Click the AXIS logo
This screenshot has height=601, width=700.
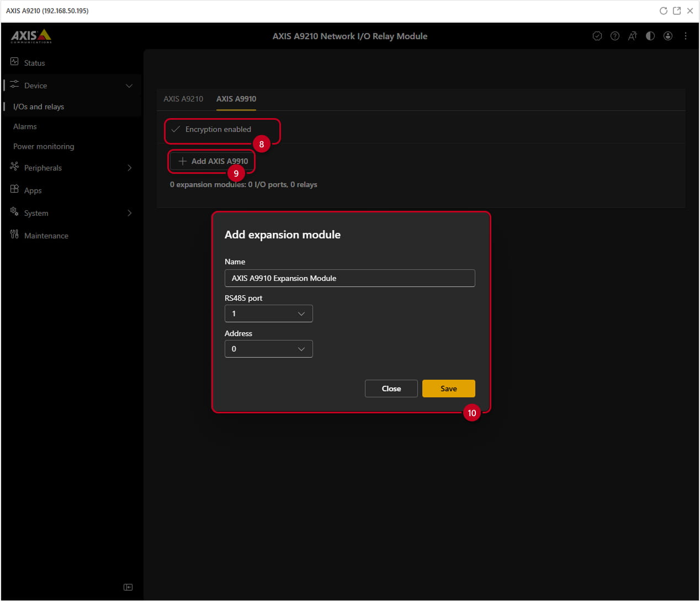coord(31,36)
